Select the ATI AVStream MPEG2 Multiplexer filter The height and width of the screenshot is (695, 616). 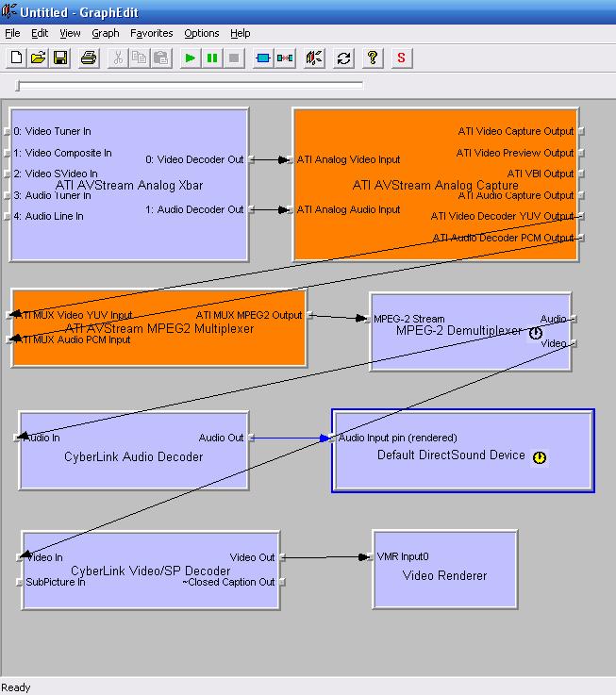[159, 328]
